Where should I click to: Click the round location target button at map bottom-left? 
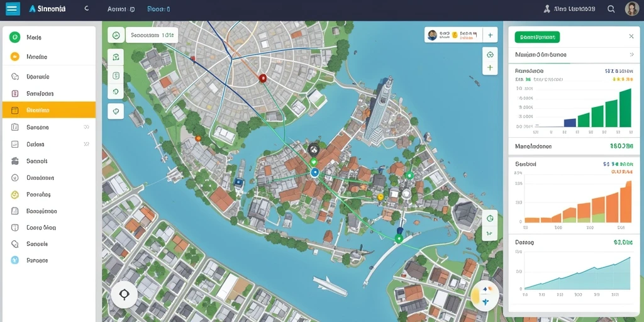(x=124, y=294)
